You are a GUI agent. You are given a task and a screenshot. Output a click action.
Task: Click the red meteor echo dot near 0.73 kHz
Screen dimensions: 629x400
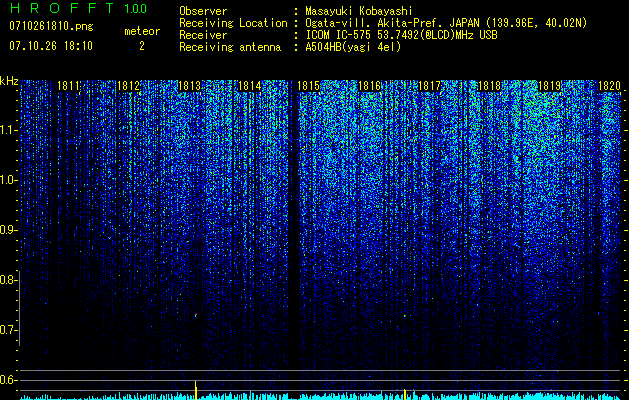point(196,315)
